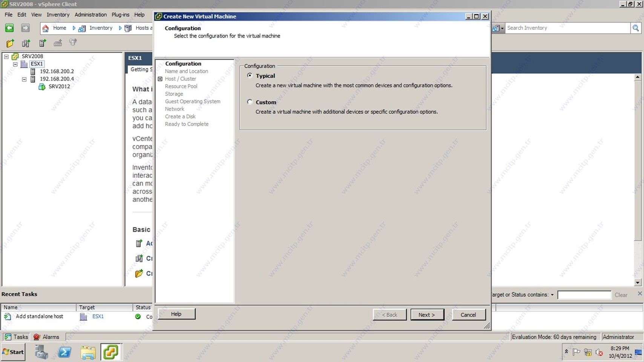Open the File menu
The height and width of the screenshot is (362, 644).
tap(8, 15)
